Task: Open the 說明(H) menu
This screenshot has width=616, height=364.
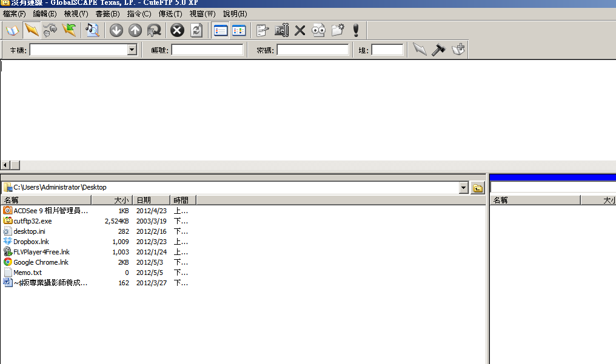Action: (x=235, y=14)
